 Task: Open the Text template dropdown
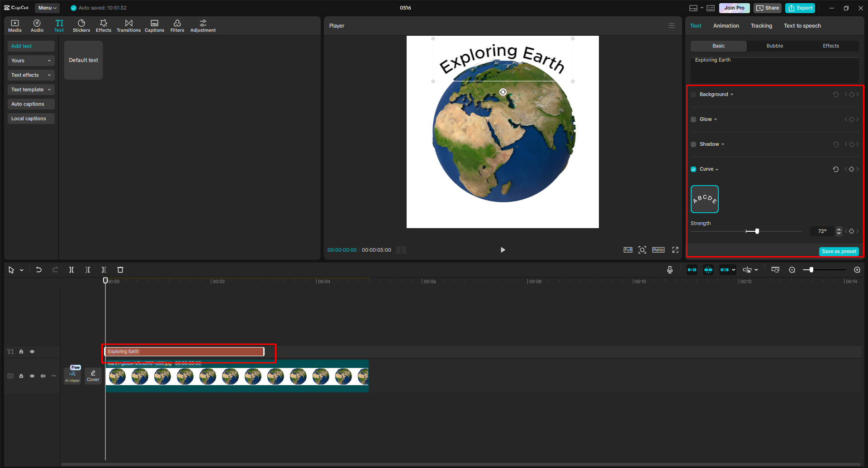tap(31, 89)
